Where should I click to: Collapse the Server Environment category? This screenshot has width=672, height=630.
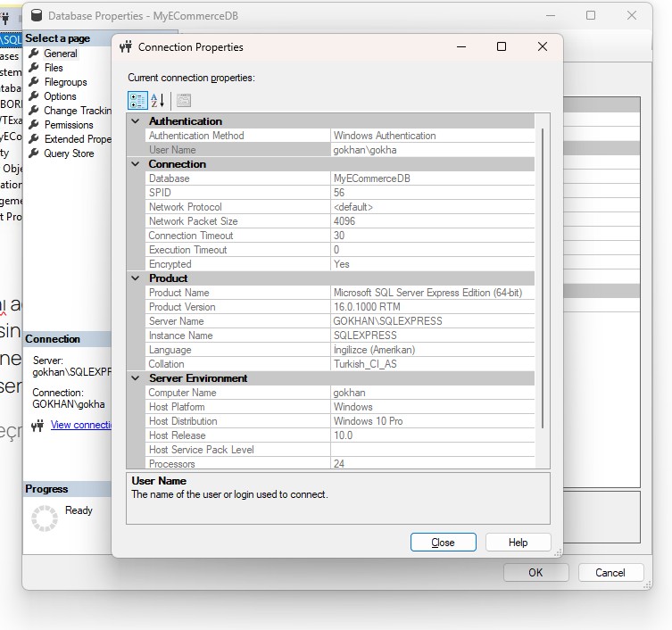tap(137, 378)
